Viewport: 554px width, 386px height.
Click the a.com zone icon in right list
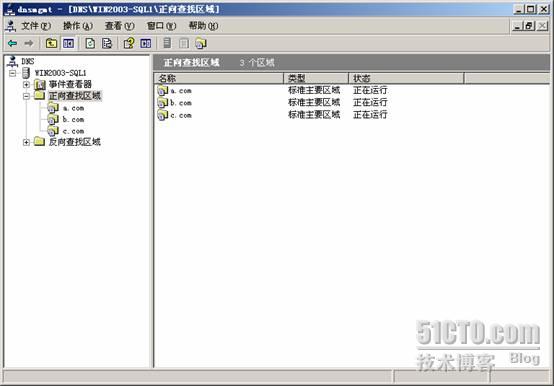(163, 91)
